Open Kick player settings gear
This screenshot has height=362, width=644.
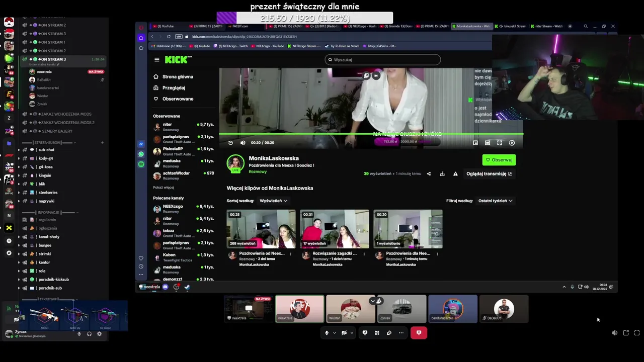tap(512, 143)
